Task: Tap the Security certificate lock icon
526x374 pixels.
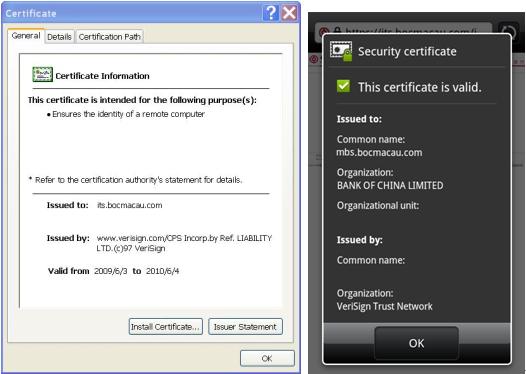Action: (x=341, y=51)
